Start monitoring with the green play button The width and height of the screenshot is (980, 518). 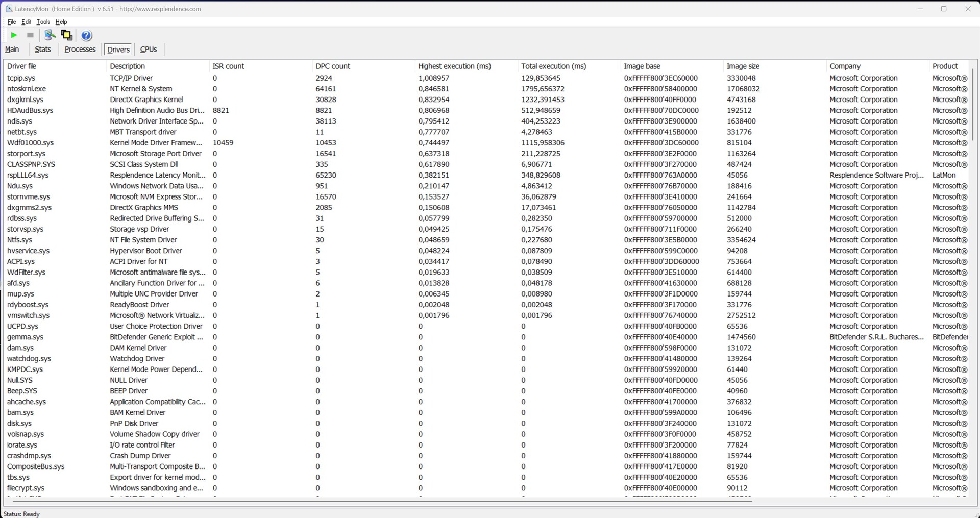14,35
